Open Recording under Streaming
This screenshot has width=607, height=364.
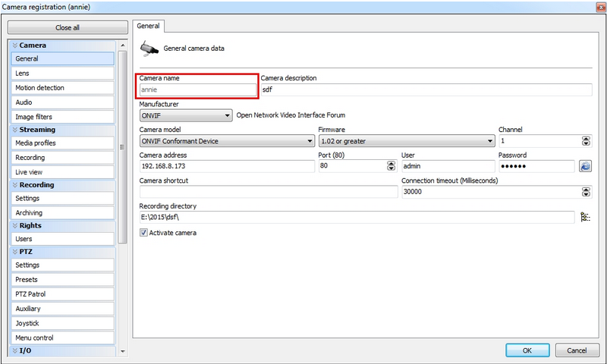[x=63, y=158]
